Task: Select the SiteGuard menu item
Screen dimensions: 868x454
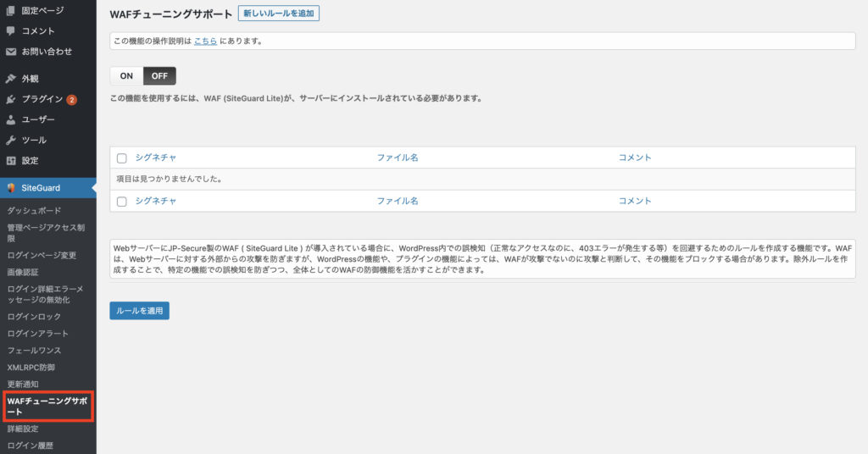Action: (x=48, y=188)
